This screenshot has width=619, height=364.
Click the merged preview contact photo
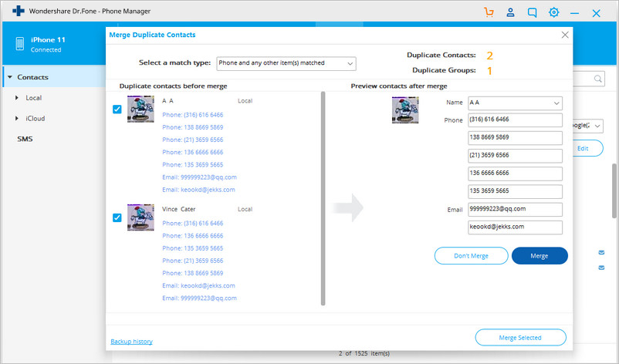pos(405,110)
